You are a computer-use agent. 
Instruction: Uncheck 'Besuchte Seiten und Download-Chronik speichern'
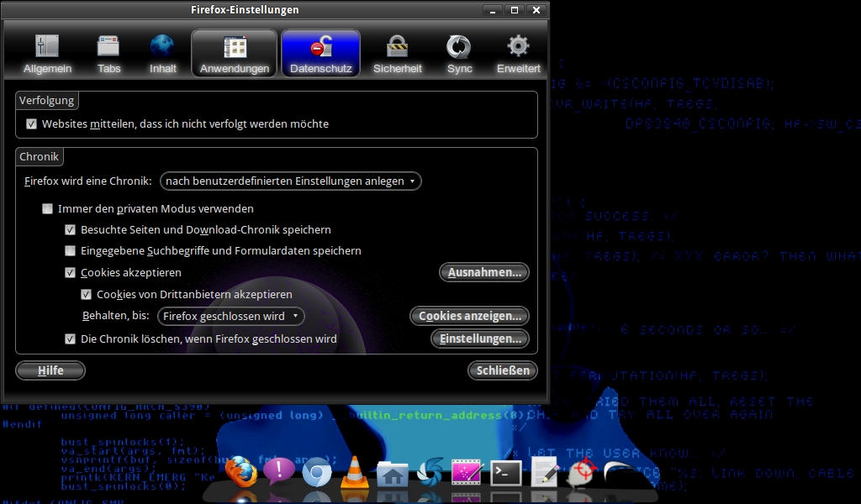click(71, 230)
